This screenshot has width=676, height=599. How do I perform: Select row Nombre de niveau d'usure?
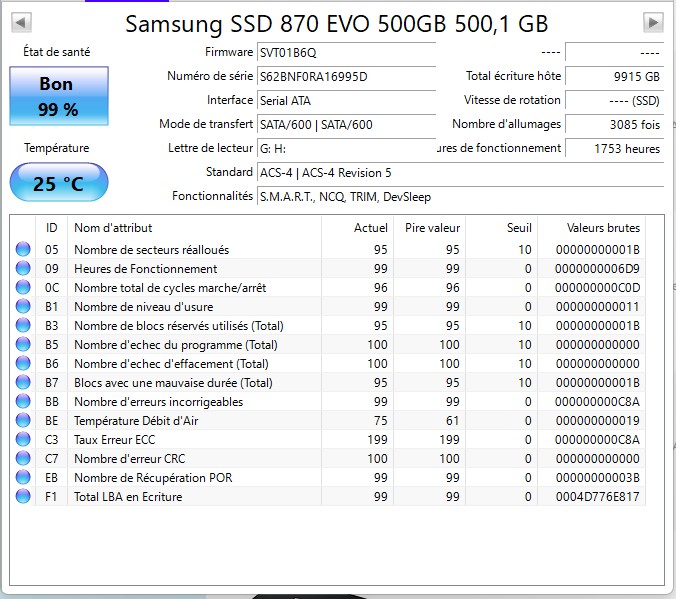pos(328,306)
